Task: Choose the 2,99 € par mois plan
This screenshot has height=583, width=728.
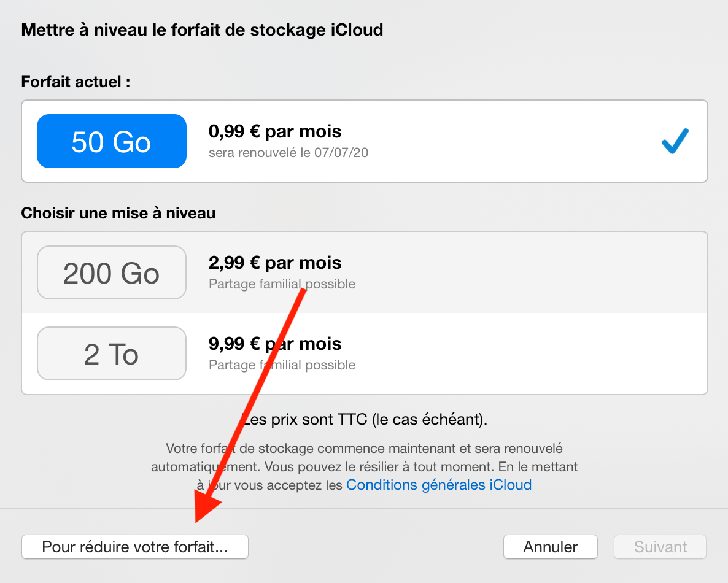Action: (x=275, y=263)
